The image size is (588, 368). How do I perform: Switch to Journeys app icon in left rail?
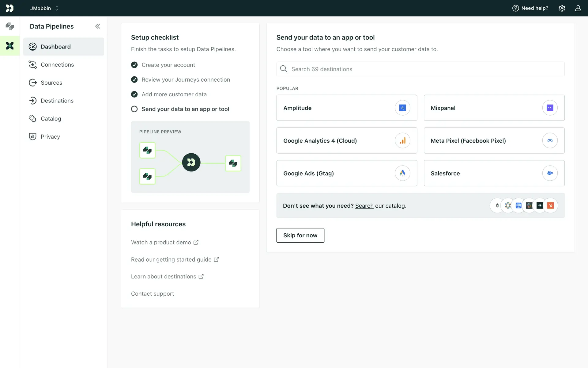coord(10,26)
